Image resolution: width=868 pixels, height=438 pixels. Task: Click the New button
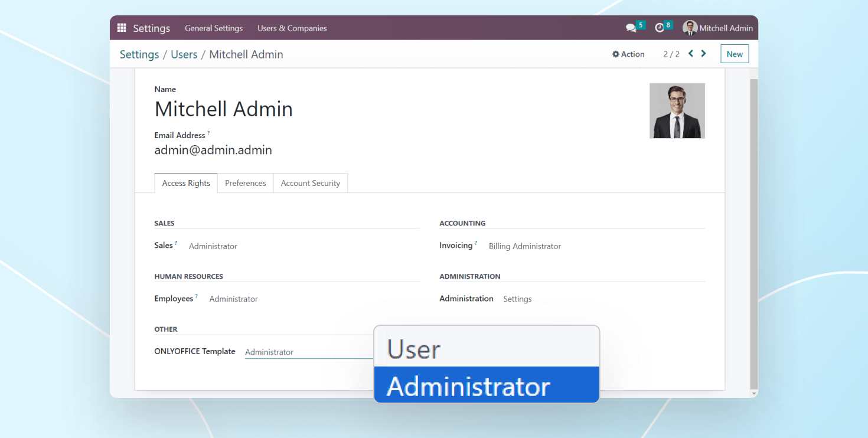(735, 54)
